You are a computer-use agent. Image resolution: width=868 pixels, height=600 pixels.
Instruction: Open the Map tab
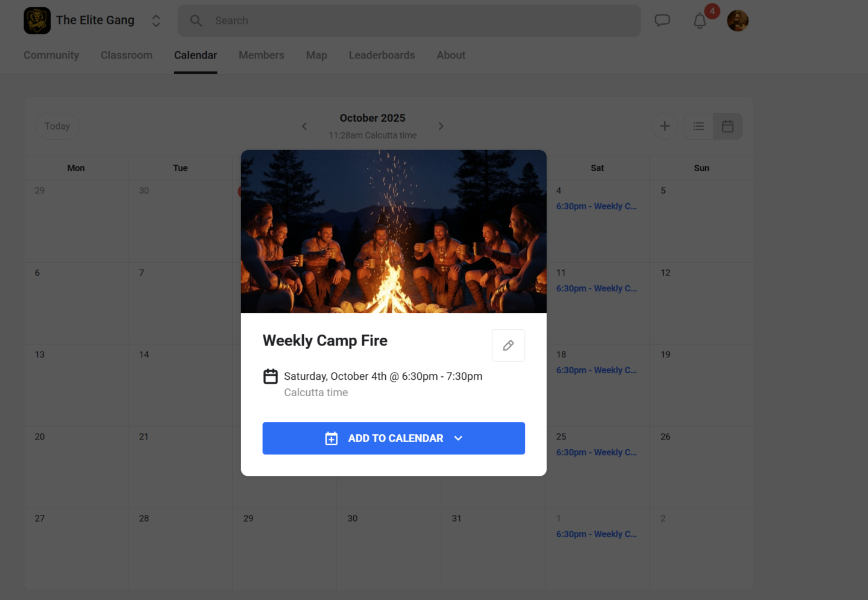[316, 55]
